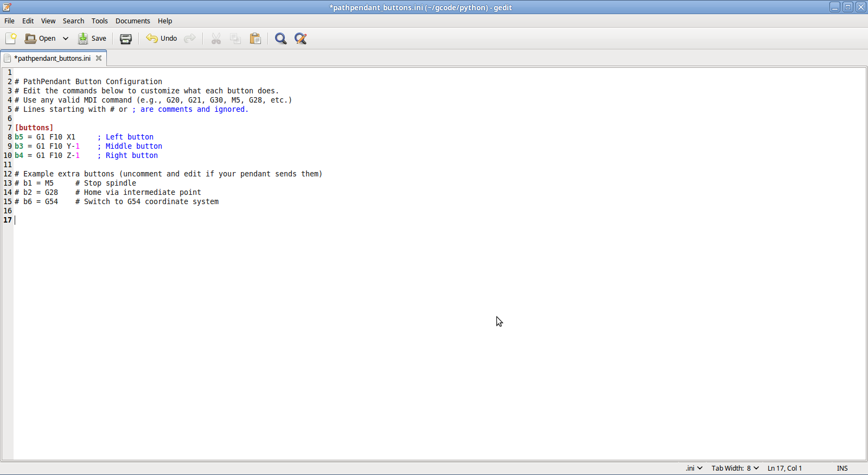This screenshot has height=475, width=868.
Task: Expand the Open recent files arrow
Action: pyautogui.click(x=66, y=39)
